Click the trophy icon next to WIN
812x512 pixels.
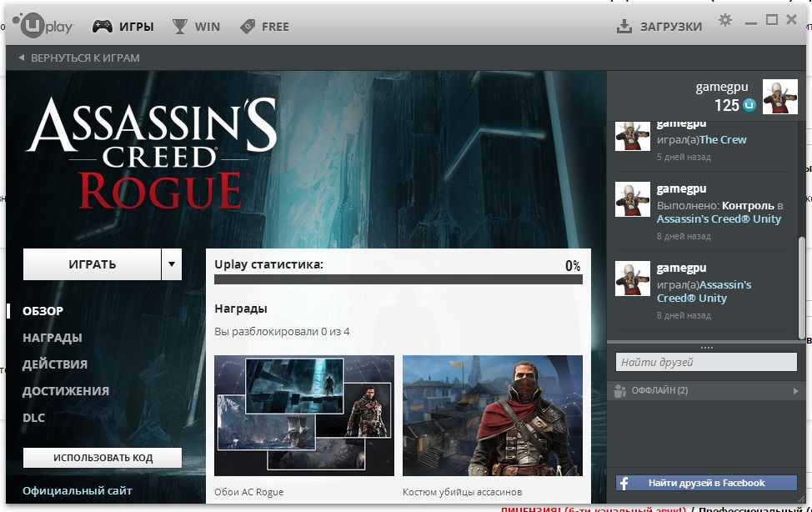(x=180, y=27)
